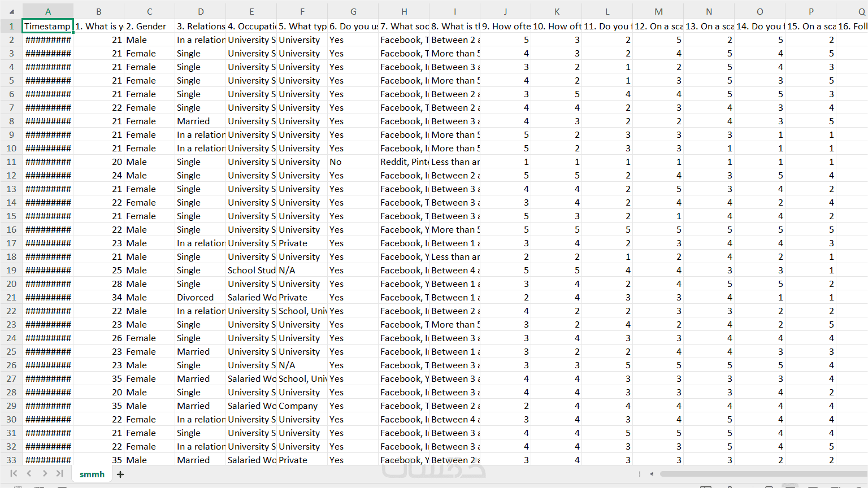
Task: Click 'Less than ar' cell in row 18
Action: [x=455, y=256]
